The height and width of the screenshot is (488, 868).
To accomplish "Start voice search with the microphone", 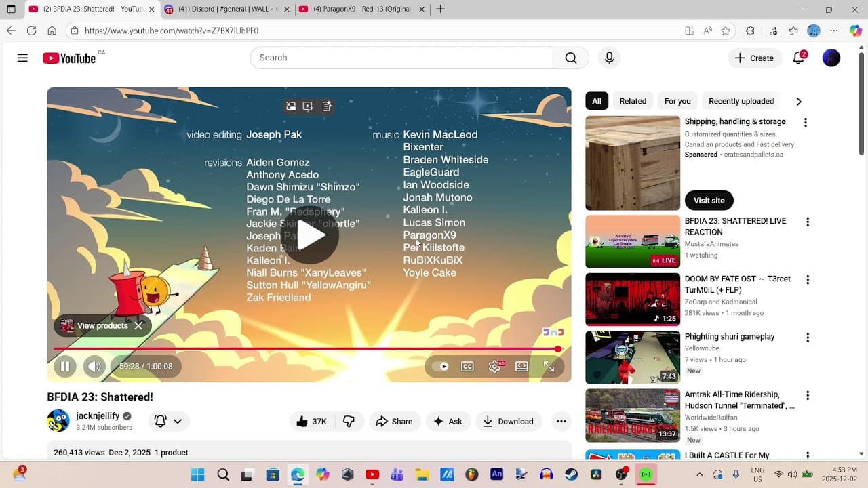I will pos(609,58).
